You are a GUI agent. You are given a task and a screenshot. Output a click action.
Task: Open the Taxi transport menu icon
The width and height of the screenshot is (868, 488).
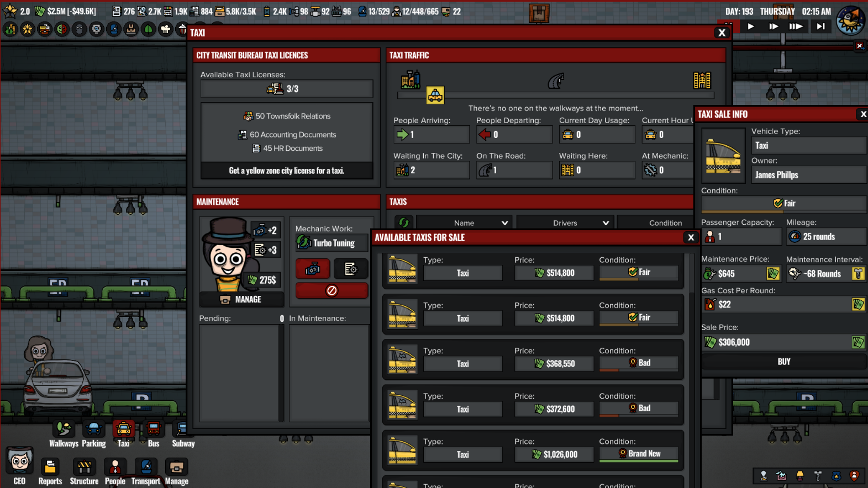coord(123,429)
